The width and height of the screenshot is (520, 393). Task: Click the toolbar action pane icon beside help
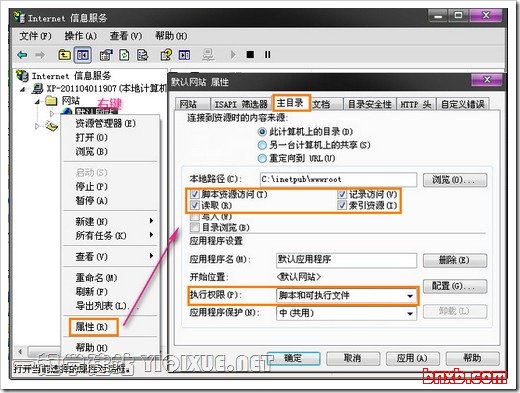click(184, 55)
